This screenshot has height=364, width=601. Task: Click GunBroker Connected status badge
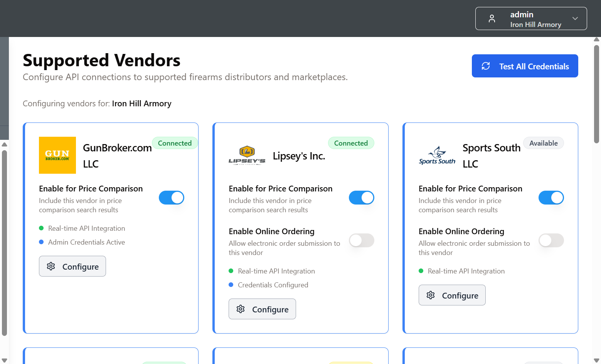tap(175, 143)
